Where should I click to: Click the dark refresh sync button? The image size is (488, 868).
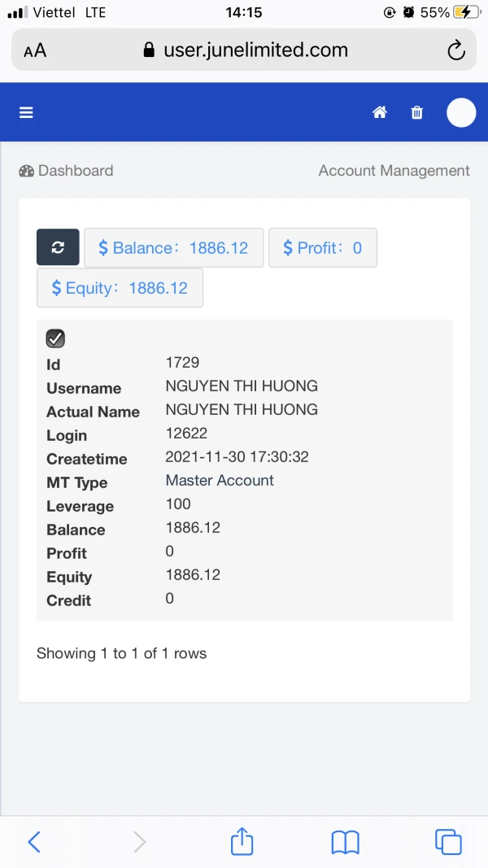pos(58,247)
